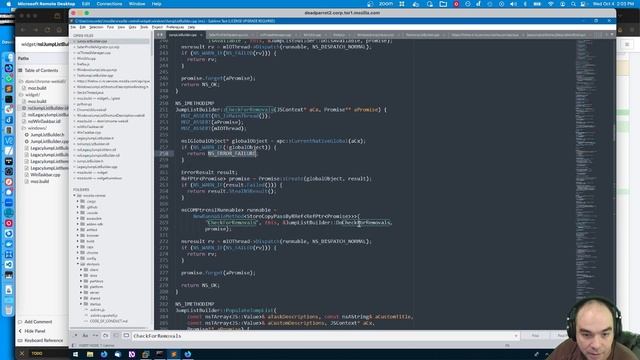Open Sublime Text File menu
Screen dimensions: 640x360
[73, 27]
